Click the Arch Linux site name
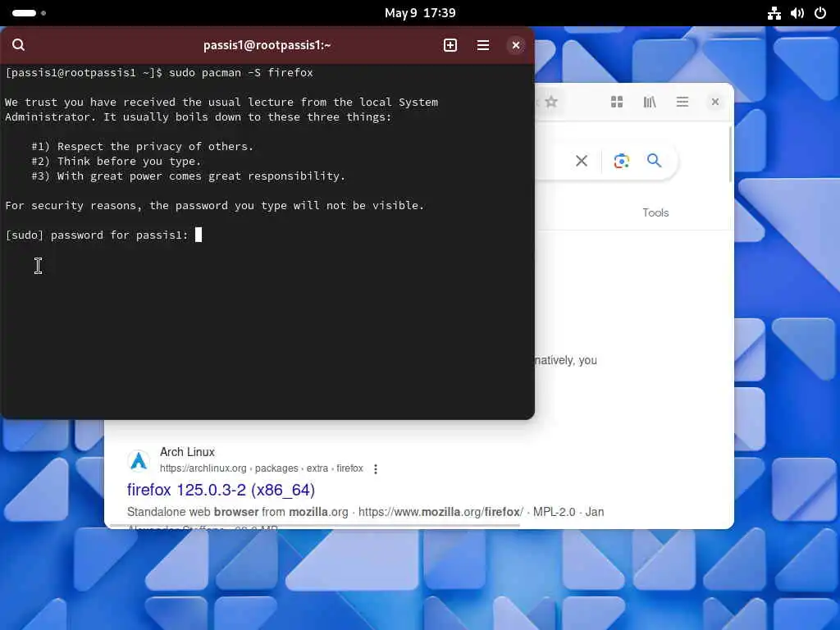Image resolution: width=840 pixels, height=630 pixels. (x=187, y=452)
